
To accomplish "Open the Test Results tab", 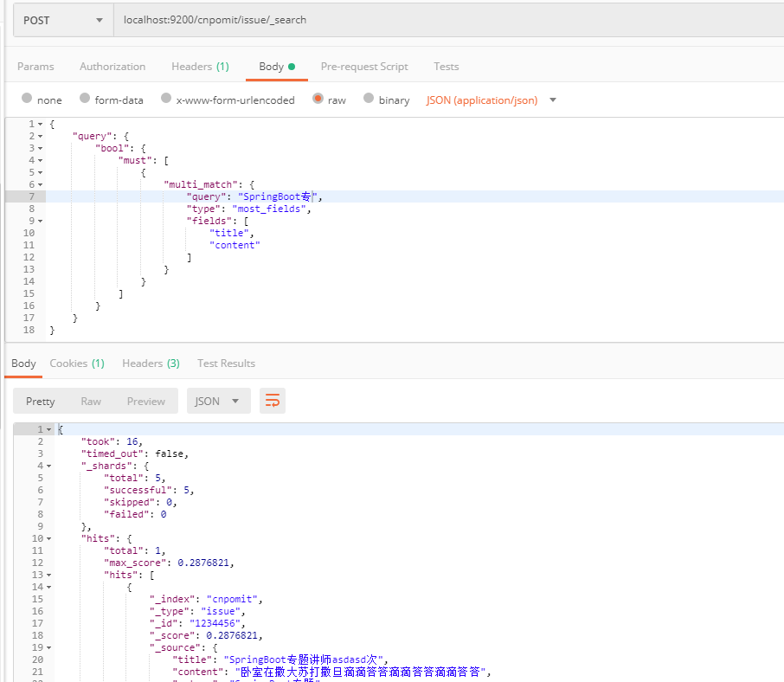I will 226,364.
